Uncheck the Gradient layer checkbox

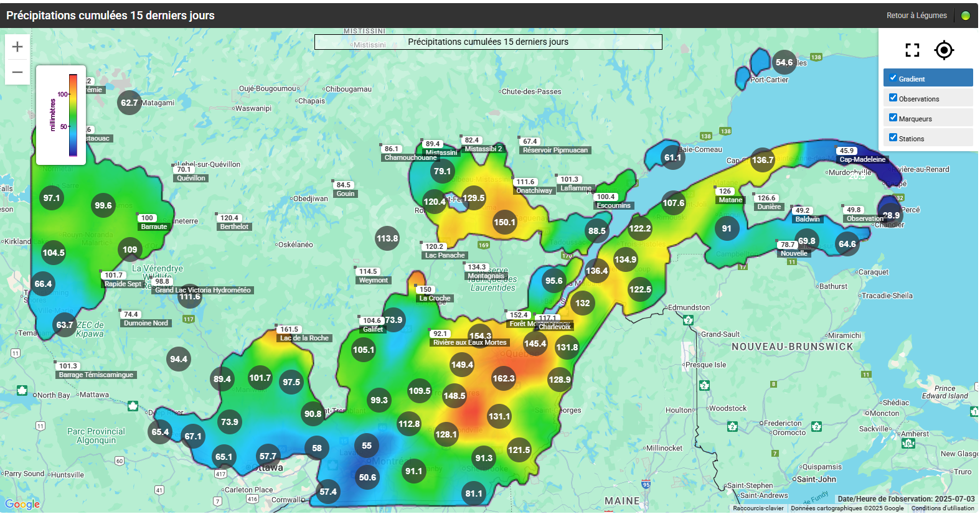click(893, 78)
